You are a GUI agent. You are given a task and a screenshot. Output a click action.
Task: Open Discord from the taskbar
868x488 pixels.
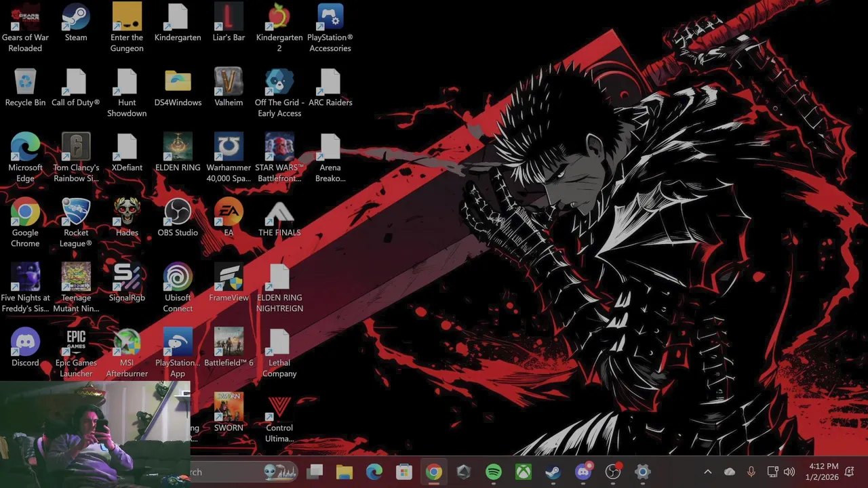[x=583, y=472]
